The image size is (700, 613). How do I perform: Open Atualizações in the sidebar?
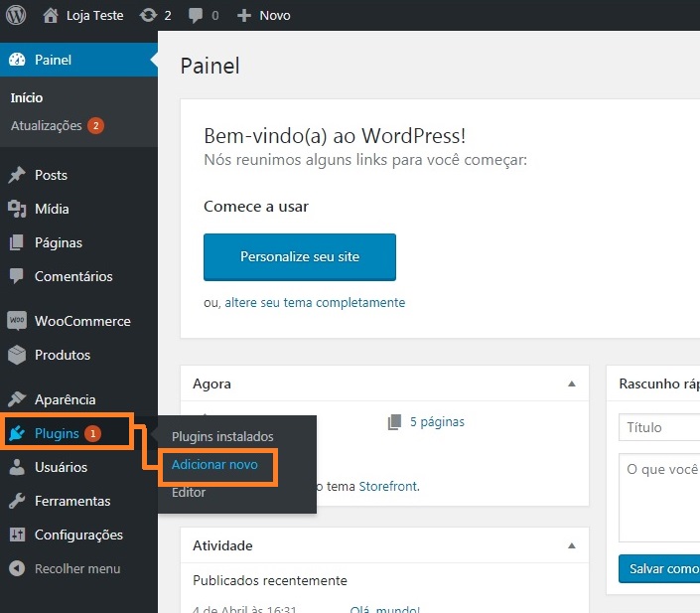tap(46, 125)
